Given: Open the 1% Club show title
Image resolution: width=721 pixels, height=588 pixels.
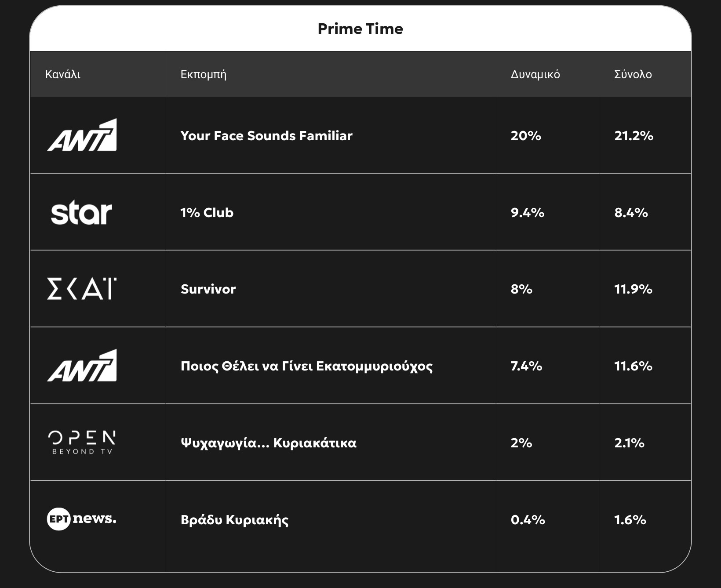Looking at the screenshot, I should coord(207,213).
